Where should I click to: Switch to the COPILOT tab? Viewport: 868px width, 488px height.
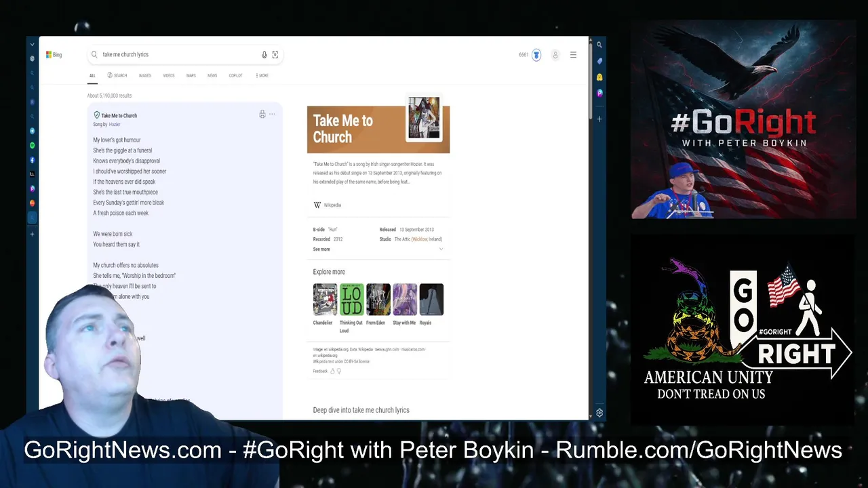click(235, 75)
